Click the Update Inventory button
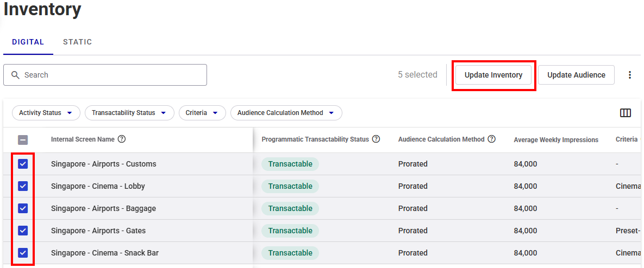This screenshot has width=644, height=268. coord(493,75)
